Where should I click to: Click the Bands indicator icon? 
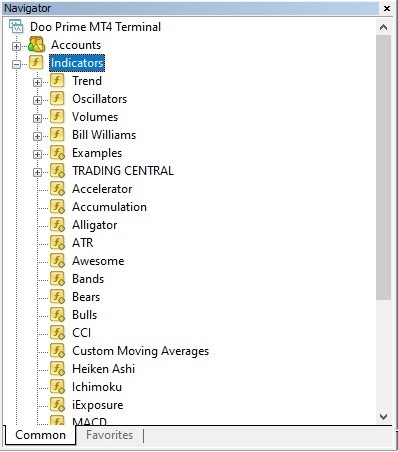pyautogui.click(x=57, y=279)
